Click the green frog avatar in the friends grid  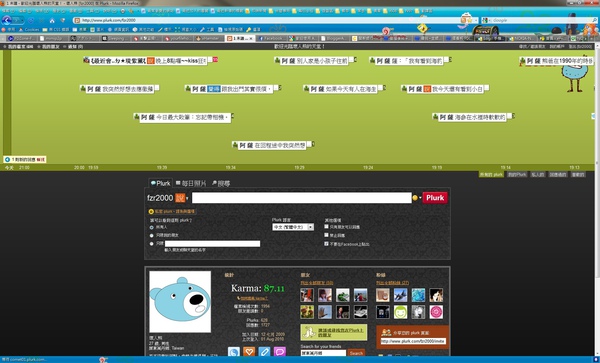(342, 295)
